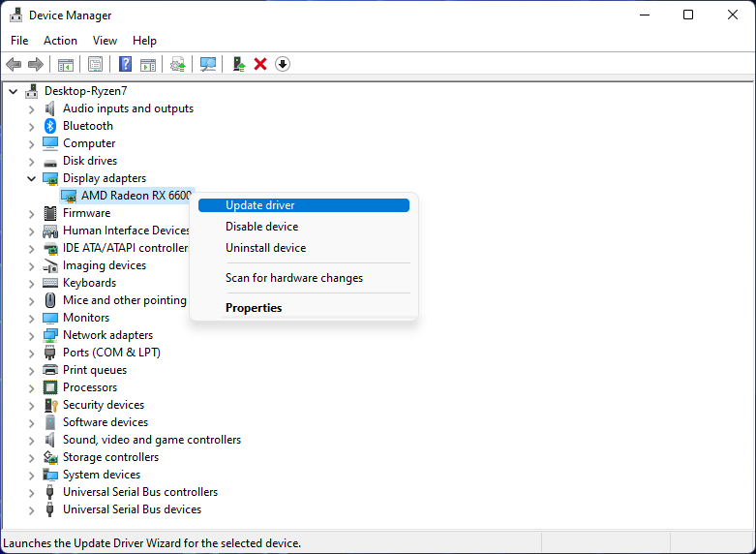Click the Keyboards category icon

[50, 283]
